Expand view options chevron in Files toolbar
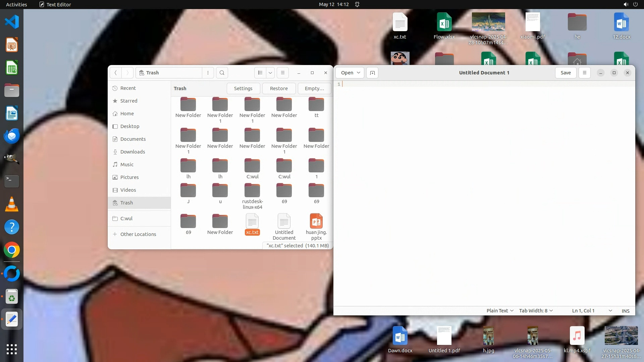This screenshot has width=644, height=362. [270, 73]
